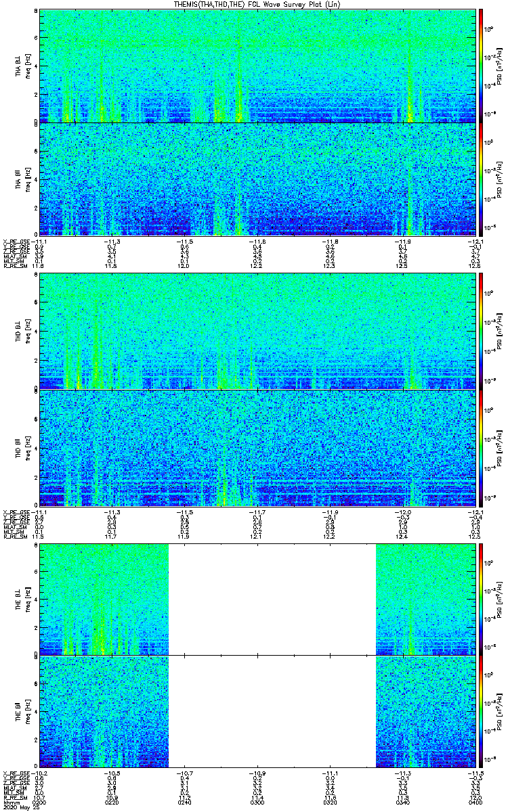Image resolution: width=508 pixels, height=812 pixels.
Task: Click the X_RE_GSE row label under THE panels
Action: (18, 774)
